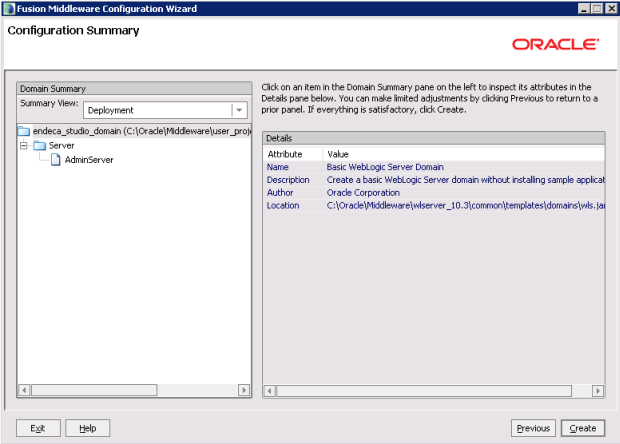This screenshot has width=620, height=444.
Task: Select endeca_studio_domain root tree item
Action: tap(142, 131)
